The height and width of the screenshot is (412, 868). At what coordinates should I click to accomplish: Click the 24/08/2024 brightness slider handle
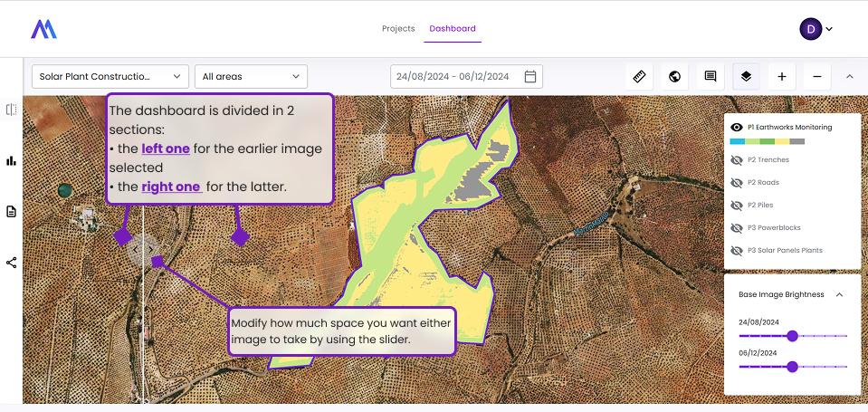[x=792, y=336]
